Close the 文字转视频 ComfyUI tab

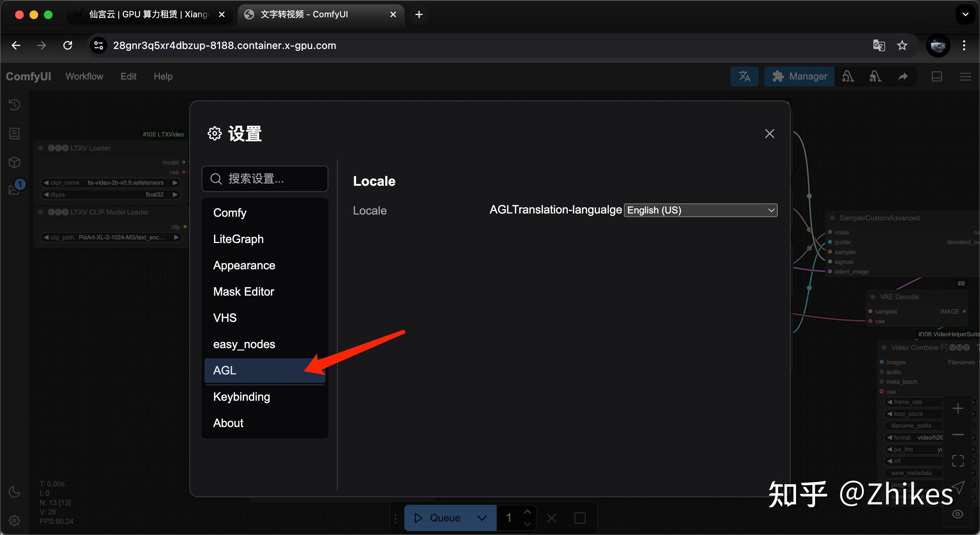pyautogui.click(x=393, y=14)
